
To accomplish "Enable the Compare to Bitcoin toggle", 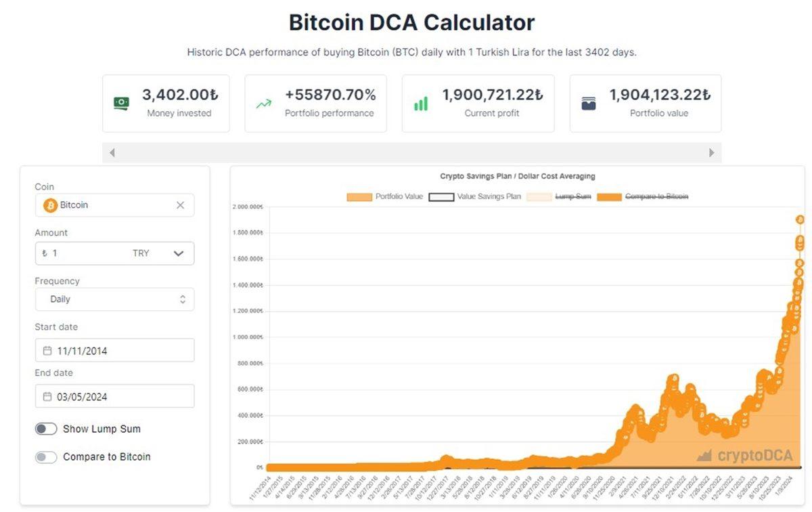I will click(45, 457).
